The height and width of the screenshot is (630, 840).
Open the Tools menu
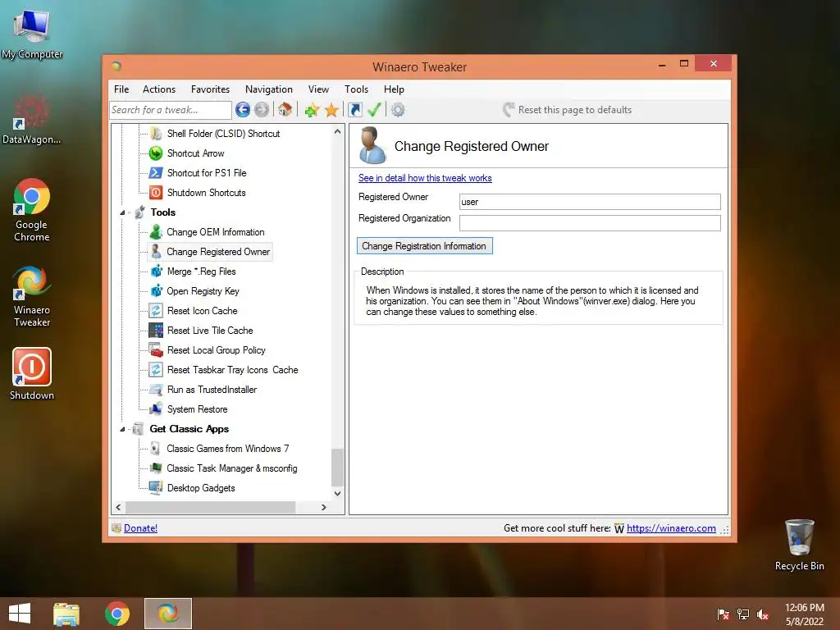[356, 89]
